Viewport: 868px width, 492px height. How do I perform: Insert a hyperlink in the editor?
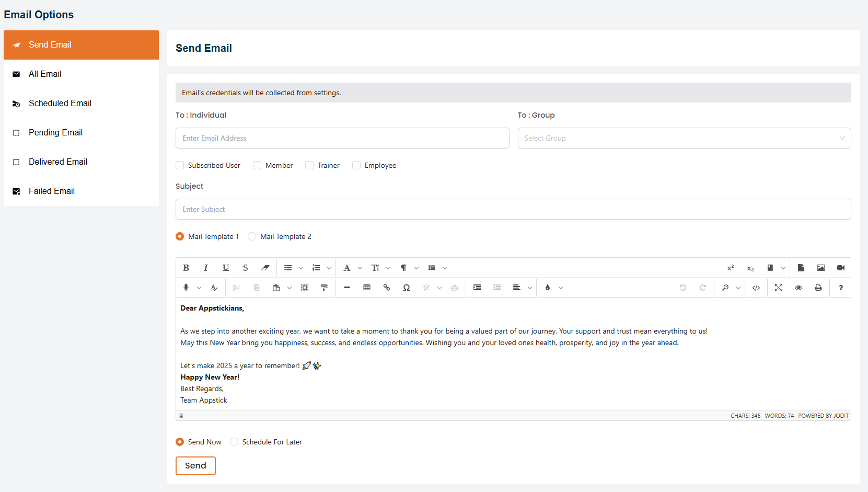click(387, 288)
